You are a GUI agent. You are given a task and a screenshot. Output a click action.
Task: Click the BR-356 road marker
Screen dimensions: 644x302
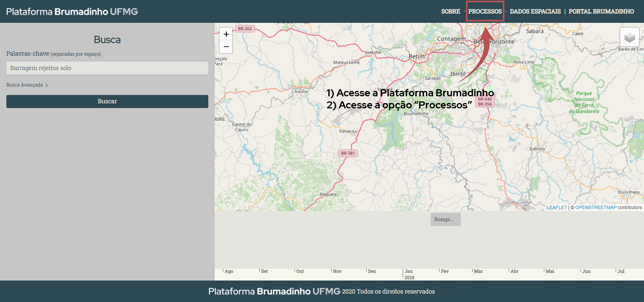485,104
